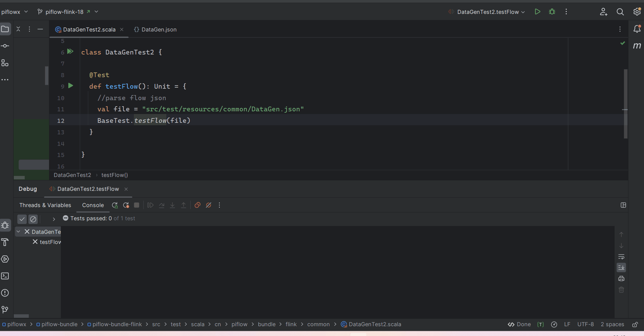Mute breakpoints in the debug toolbar
The width and height of the screenshot is (644, 336).
click(x=209, y=205)
